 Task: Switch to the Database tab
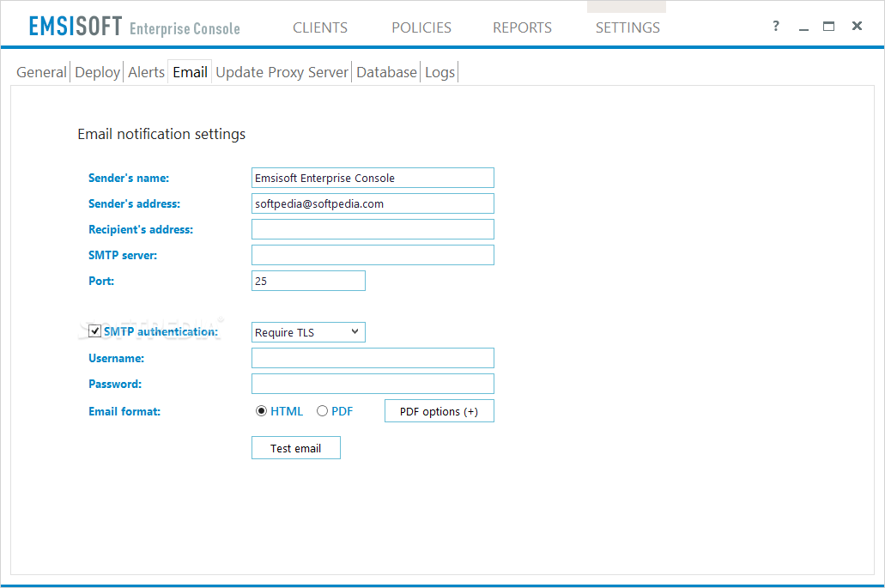pyautogui.click(x=386, y=72)
